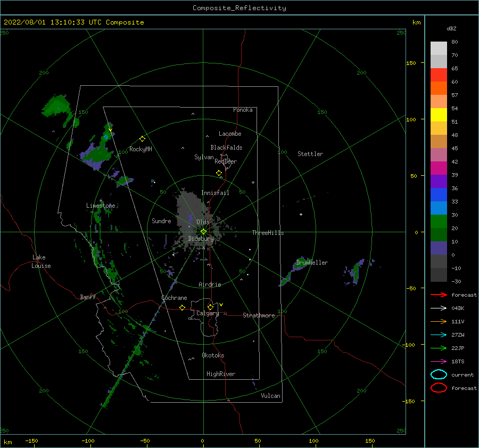Click the dBZ legend heading
The image size is (479, 448).
click(x=451, y=29)
